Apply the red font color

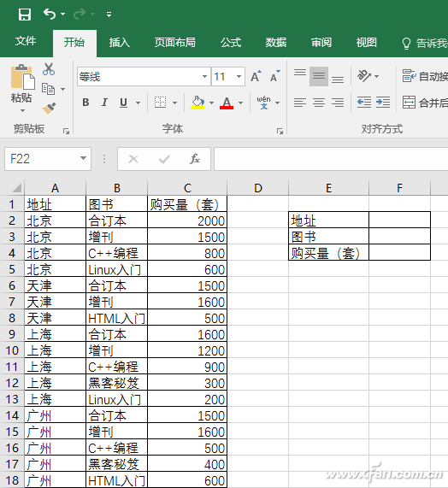click(x=227, y=103)
